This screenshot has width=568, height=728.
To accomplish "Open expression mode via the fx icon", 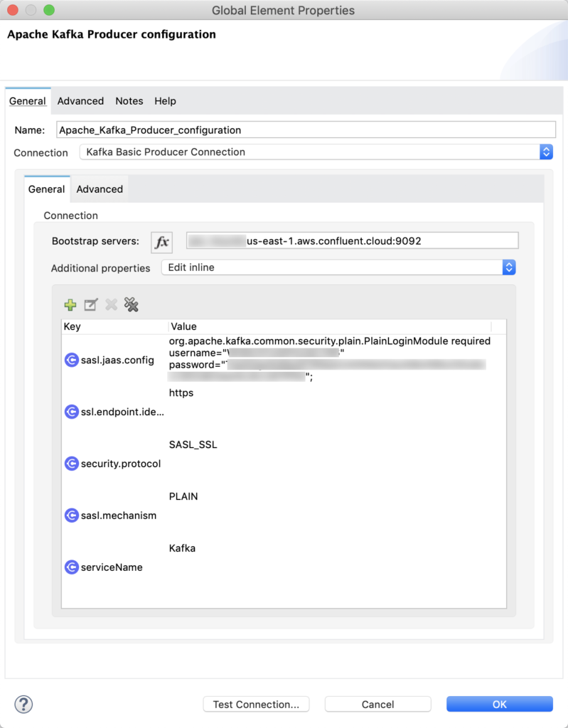I will (x=161, y=242).
